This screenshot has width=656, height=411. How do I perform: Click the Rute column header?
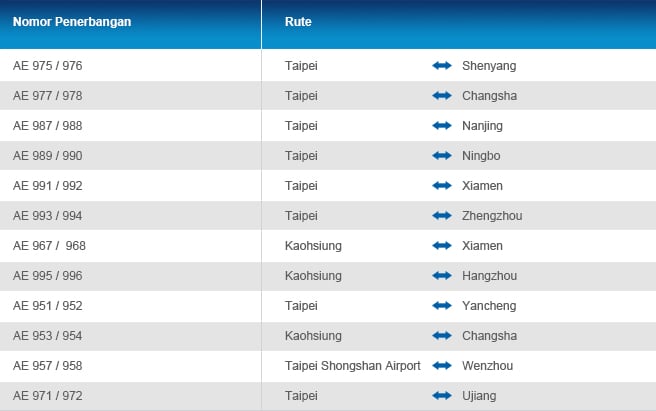click(x=298, y=22)
